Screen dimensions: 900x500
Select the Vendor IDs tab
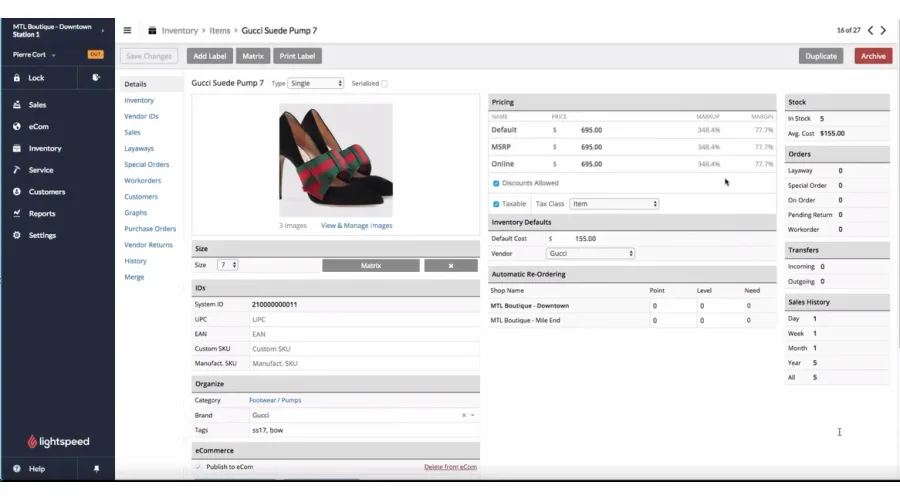[141, 116]
